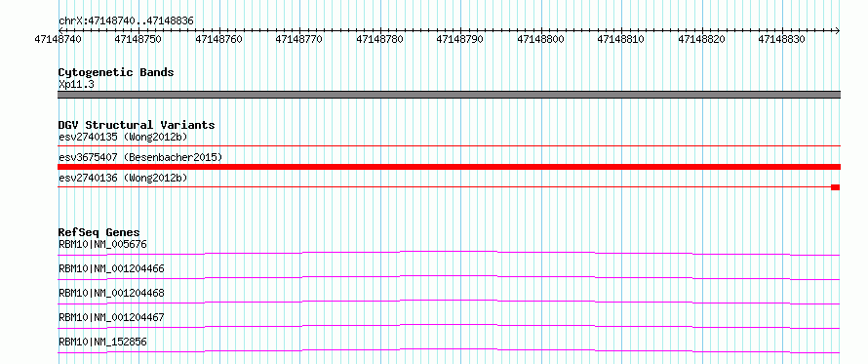Screen dimensions: 868x364
Task: Open variant esv3675407 (Besenbacher2015)
Action: coord(140,157)
